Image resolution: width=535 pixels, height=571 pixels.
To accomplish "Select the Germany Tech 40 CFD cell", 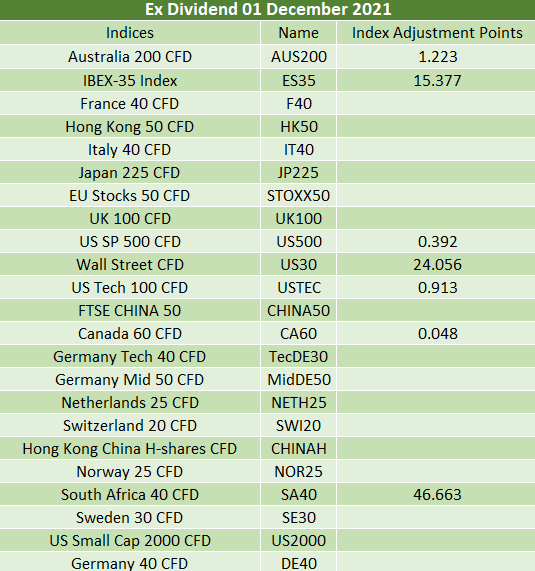I will 130,357.
